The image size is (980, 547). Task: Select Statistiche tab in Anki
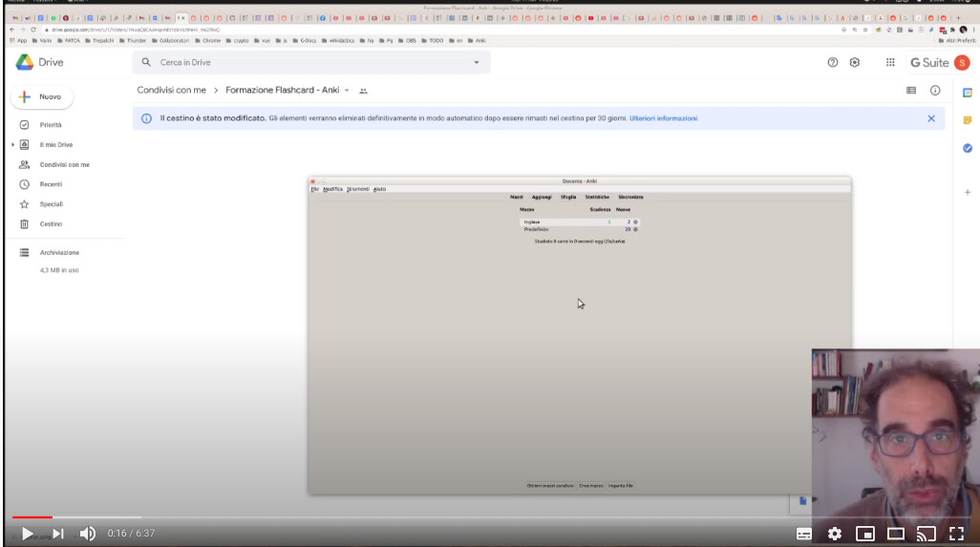point(597,197)
